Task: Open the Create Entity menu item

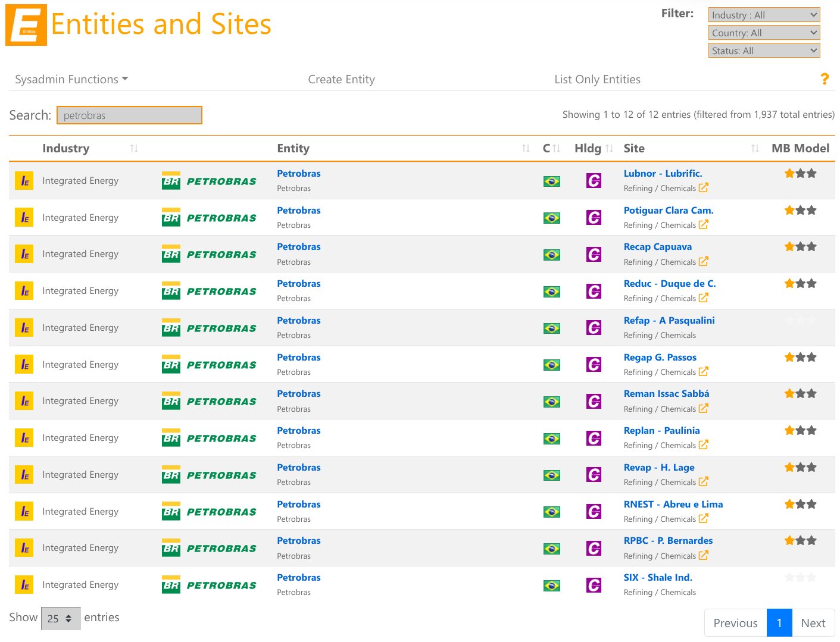Action: pos(341,79)
